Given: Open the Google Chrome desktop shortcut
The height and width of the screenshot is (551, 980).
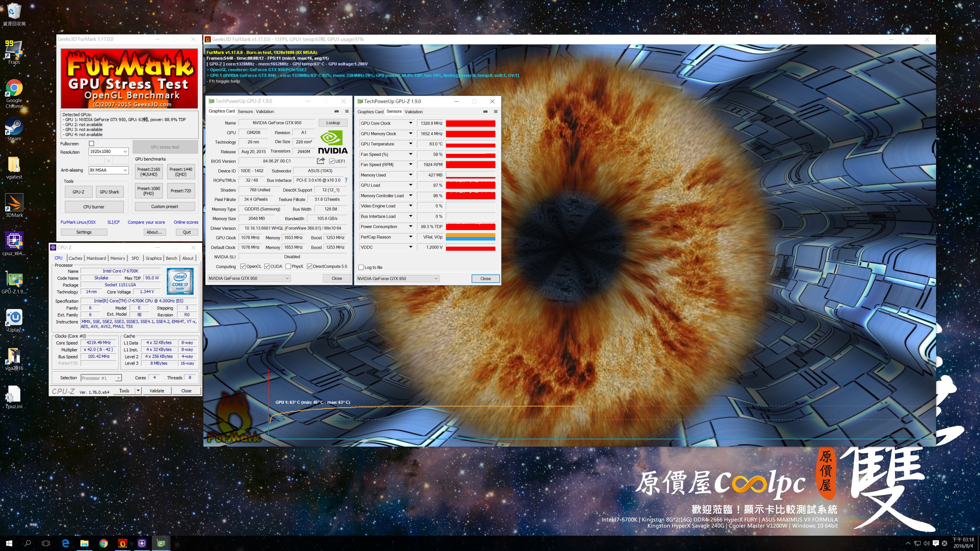Looking at the screenshot, I should coord(14,94).
